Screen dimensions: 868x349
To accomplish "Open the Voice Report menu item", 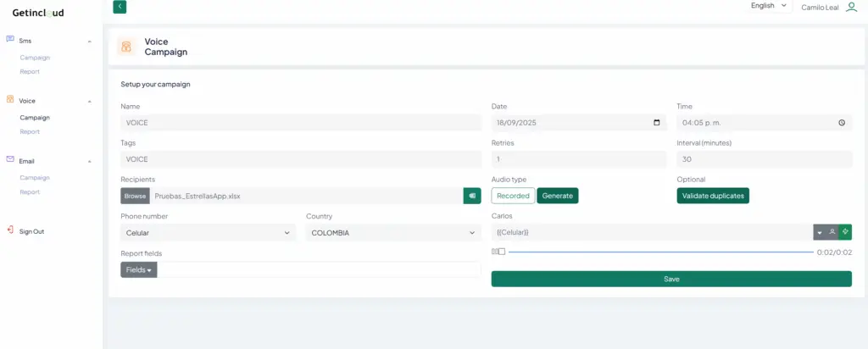I will [x=30, y=131].
